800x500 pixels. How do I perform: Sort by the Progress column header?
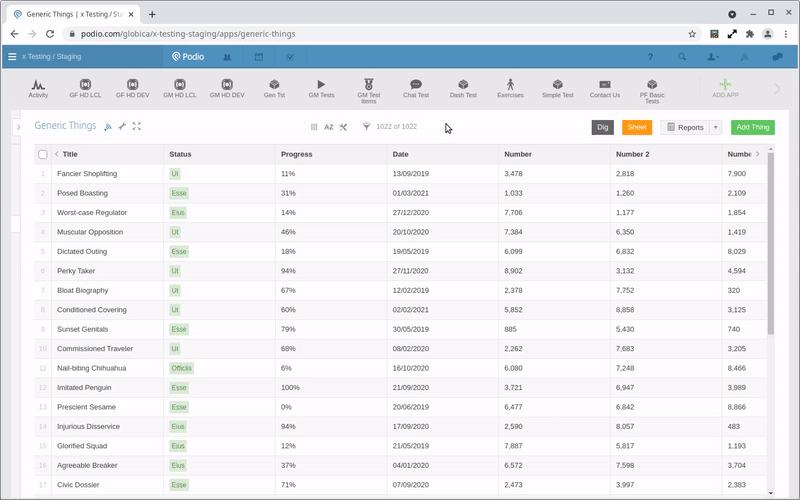tap(297, 154)
